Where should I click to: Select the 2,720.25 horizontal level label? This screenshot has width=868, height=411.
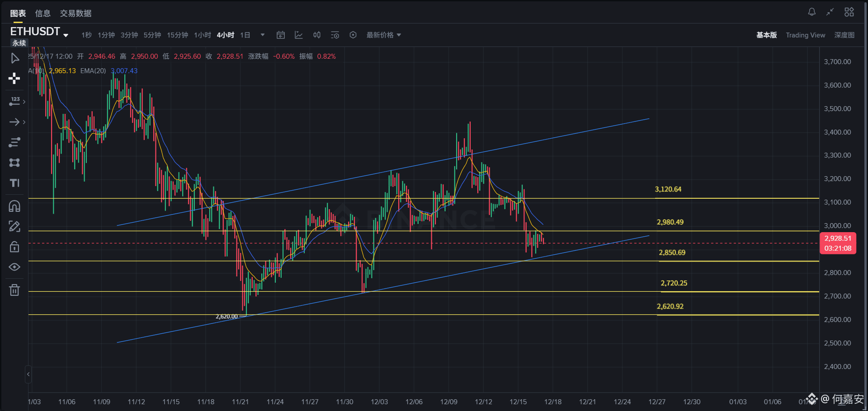pyautogui.click(x=674, y=283)
